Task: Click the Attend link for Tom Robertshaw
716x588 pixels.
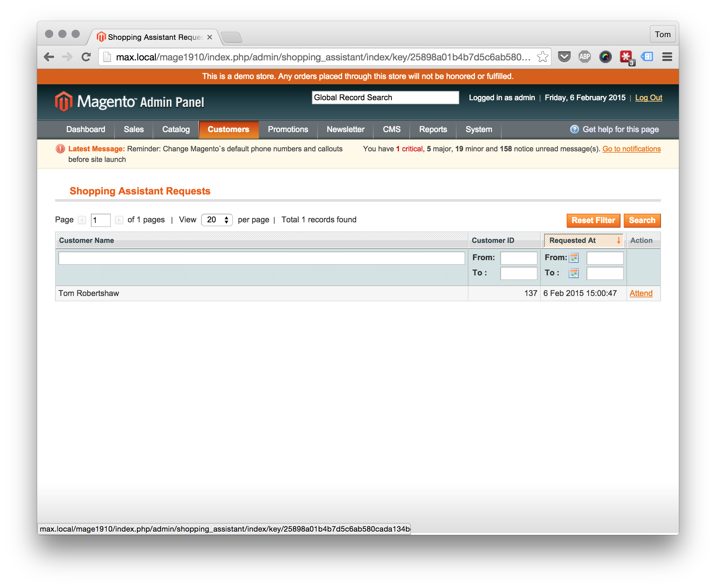Action: point(641,293)
